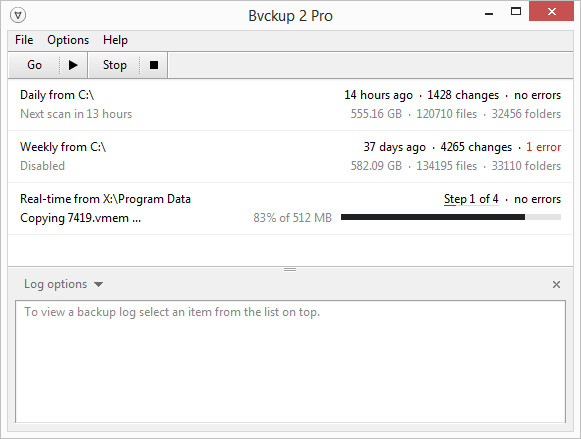Click the splitter grip above the log panel
581x439 pixels.
click(290, 269)
